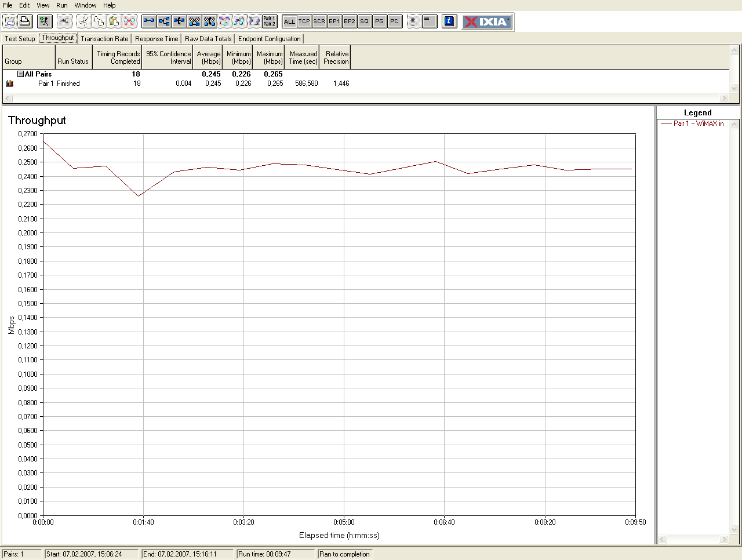Toggle the TCP protocol group button
The height and width of the screenshot is (560, 742).
tap(304, 21)
